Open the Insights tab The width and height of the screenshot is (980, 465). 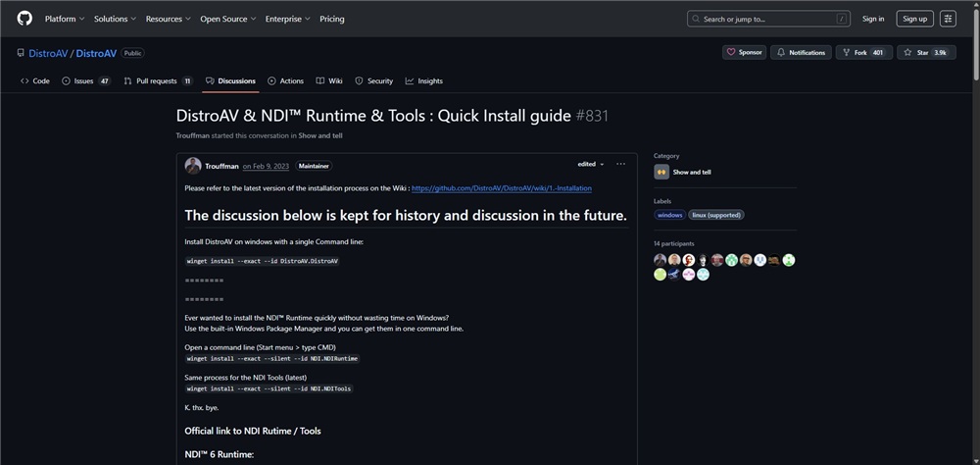(x=423, y=80)
